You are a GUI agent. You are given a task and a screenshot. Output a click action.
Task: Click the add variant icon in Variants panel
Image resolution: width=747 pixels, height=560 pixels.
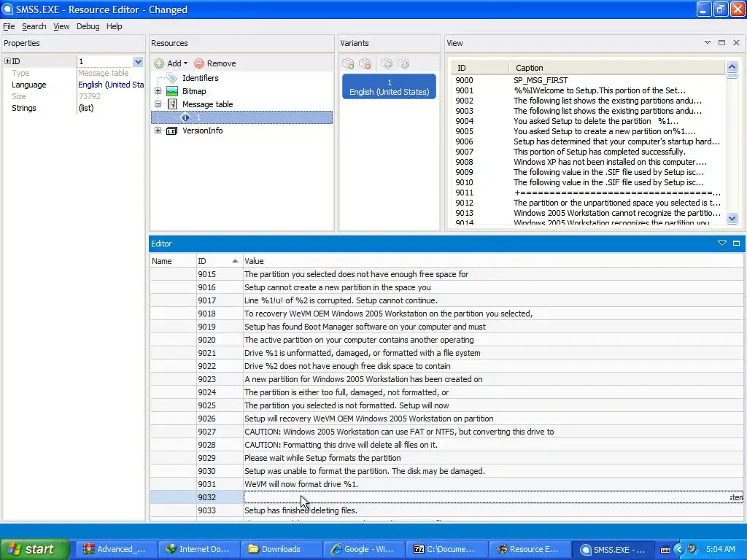348,63
